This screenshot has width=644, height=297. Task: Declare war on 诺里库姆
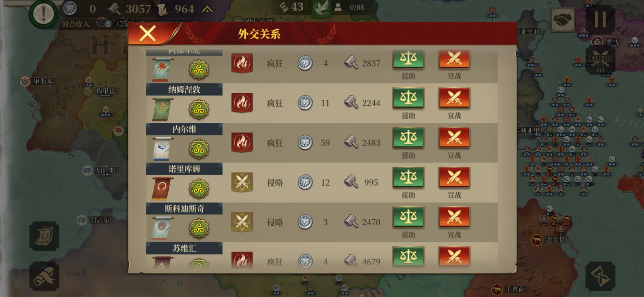[x=454, y=177]
